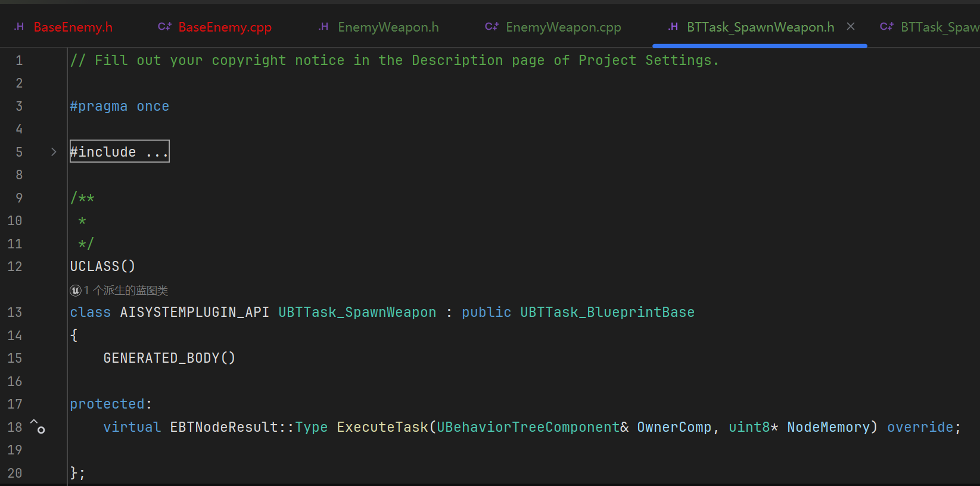Click line number 5 in the gutter
This screenshot has width=980, height=486.
19,152
